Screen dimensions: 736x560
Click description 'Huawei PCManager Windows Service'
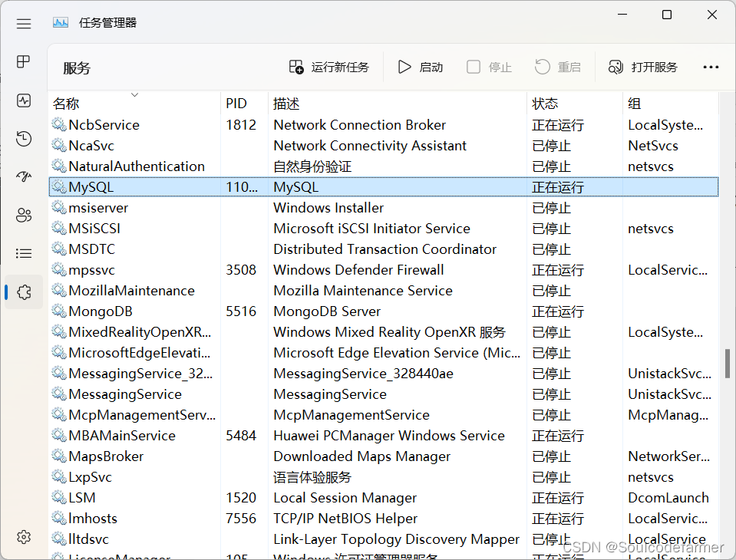click(389, 435)
